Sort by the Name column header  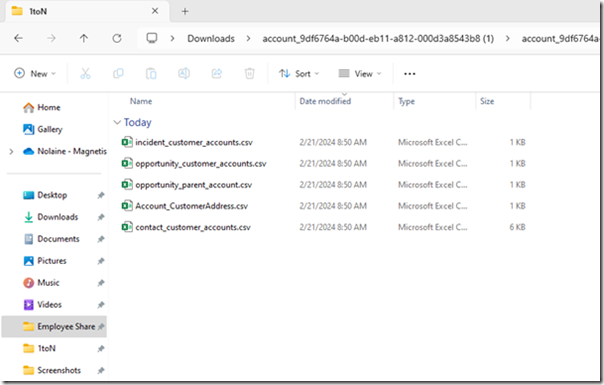(141, 101)
